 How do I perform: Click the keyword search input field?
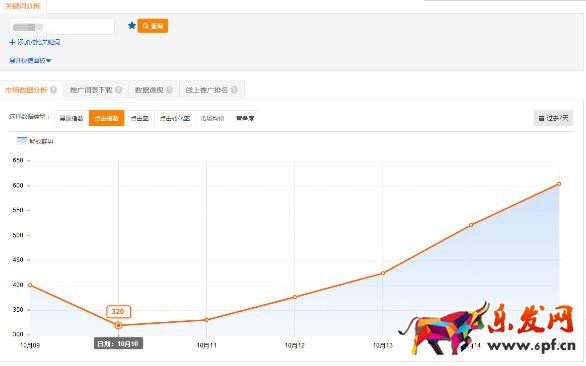(62, 27)
